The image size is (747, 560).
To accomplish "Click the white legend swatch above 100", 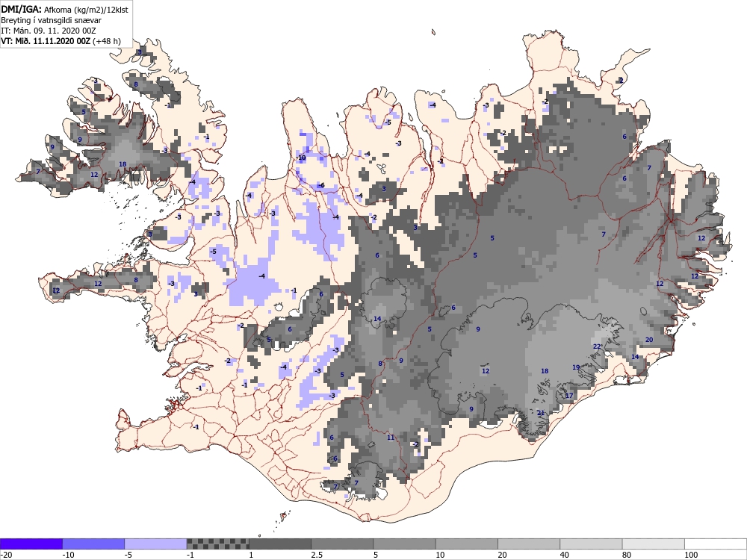I will point(716,544).
